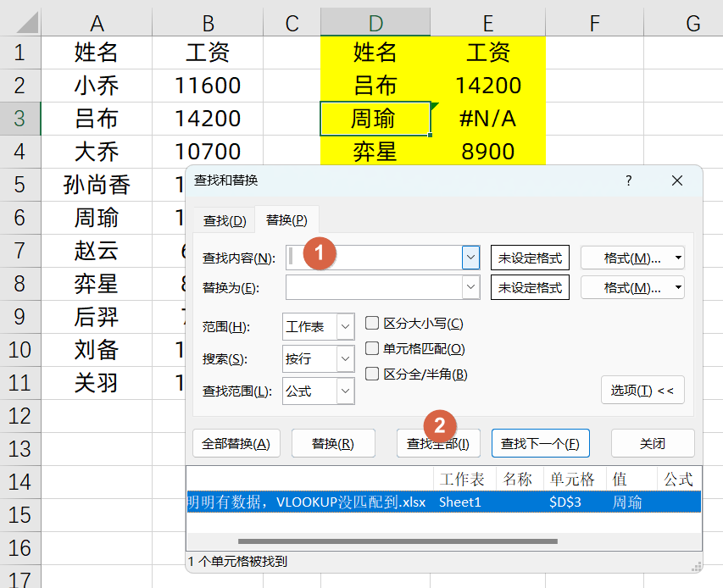Select row 12 header
Image resolution: width=723 pixels, height=588 pixels.
pyautogui.click(x=19, y=416)
